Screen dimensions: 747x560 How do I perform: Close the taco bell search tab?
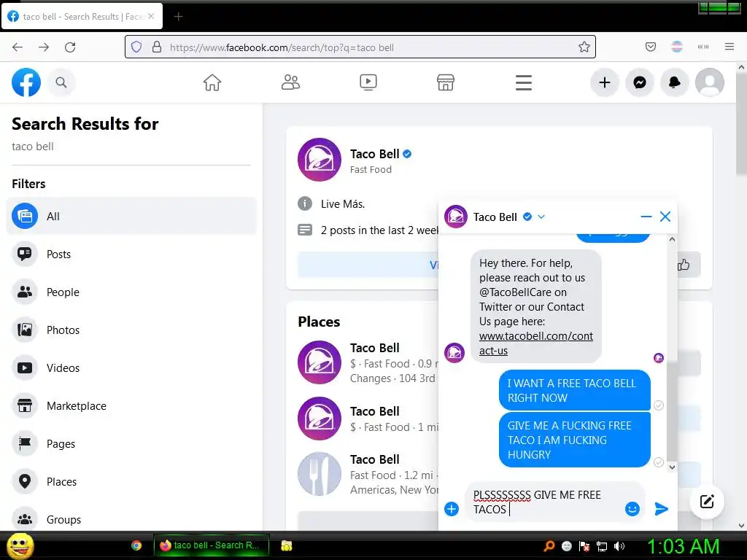[151, 16]
